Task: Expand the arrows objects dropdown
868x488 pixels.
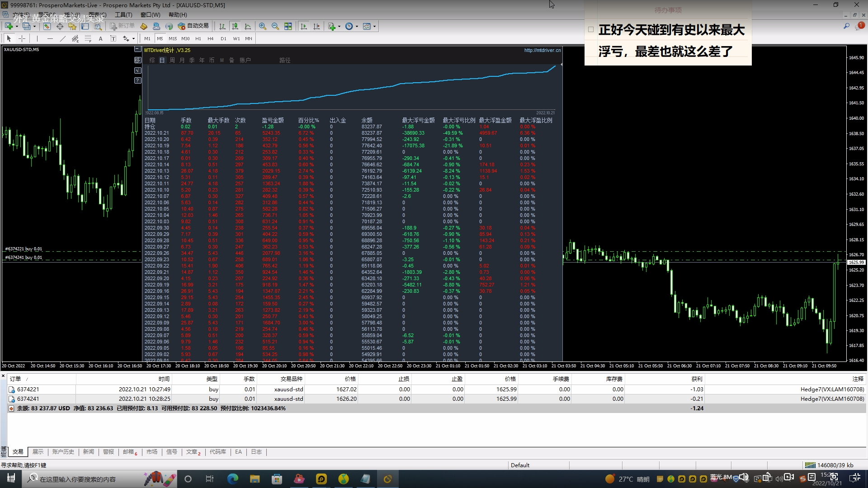Action: (x=134, y=38)
